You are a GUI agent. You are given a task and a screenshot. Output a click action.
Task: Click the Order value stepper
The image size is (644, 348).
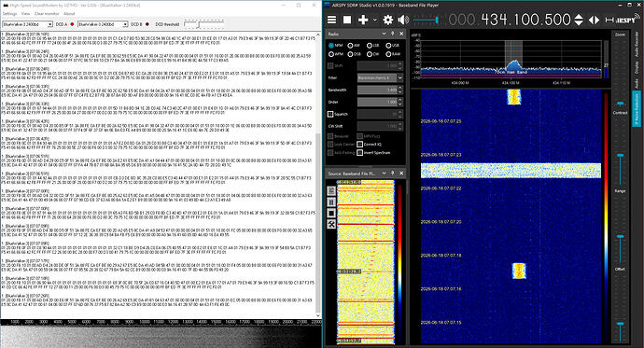[x=400, y=102]
